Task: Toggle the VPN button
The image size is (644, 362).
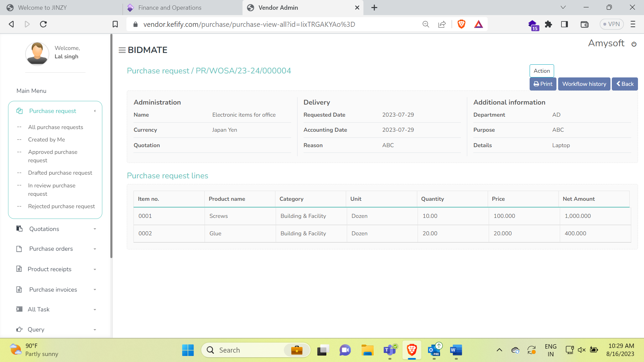Action: coord(611,24)
